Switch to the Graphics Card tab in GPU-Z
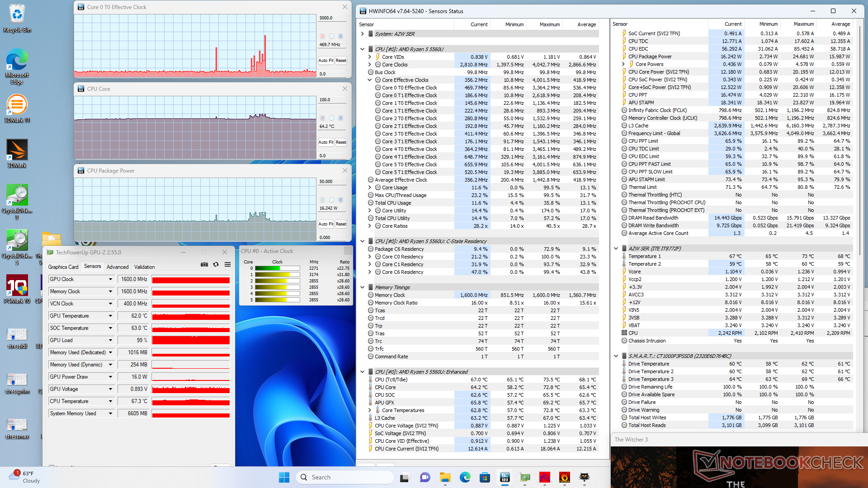Screen dimensions: 868x488 pyautogui.click(x=63, y=267)
